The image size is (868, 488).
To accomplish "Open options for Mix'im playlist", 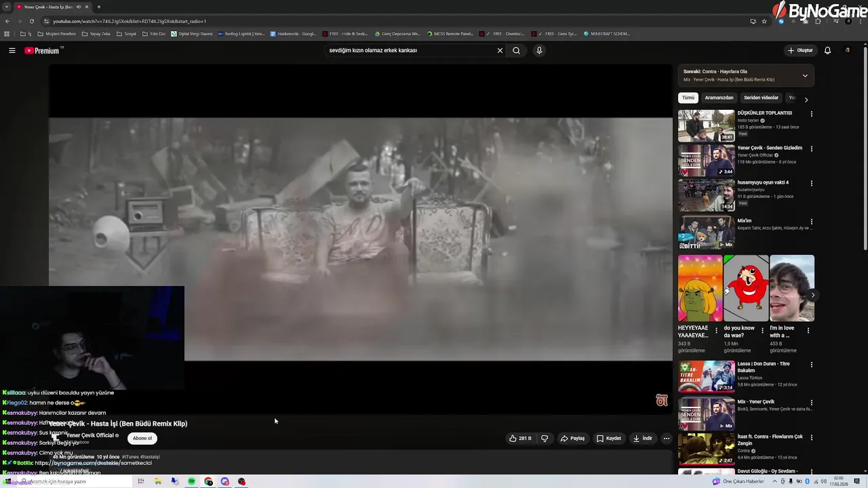I will pos(811,222).
